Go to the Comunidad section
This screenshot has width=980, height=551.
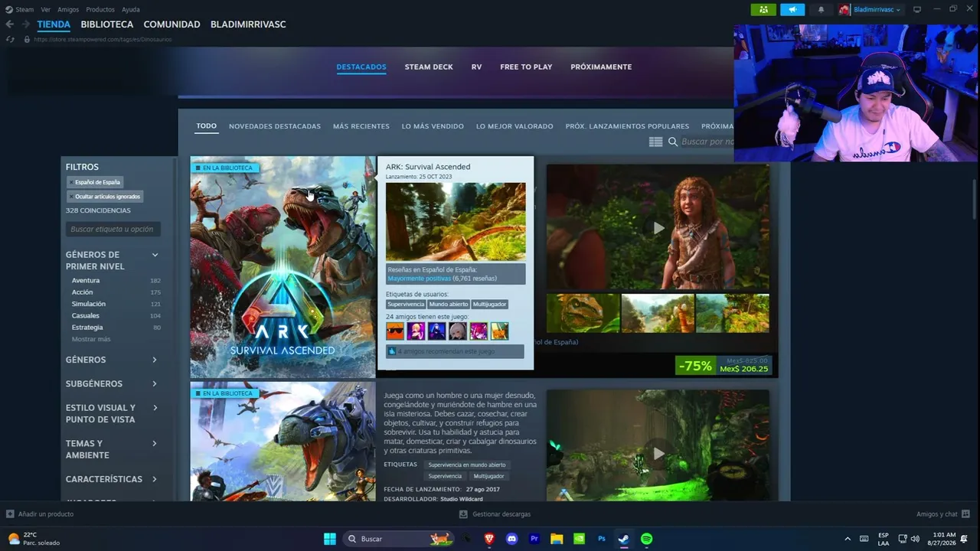pos(171,24)
